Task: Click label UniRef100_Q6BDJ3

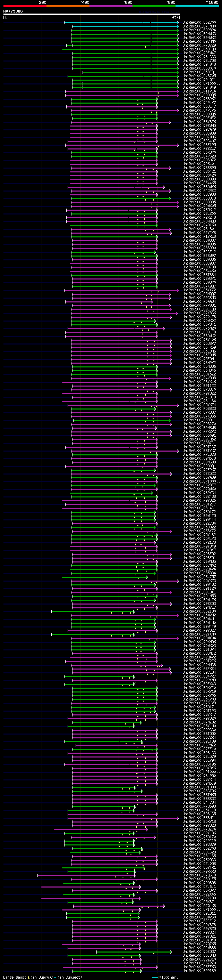Action: click(199, 198)
